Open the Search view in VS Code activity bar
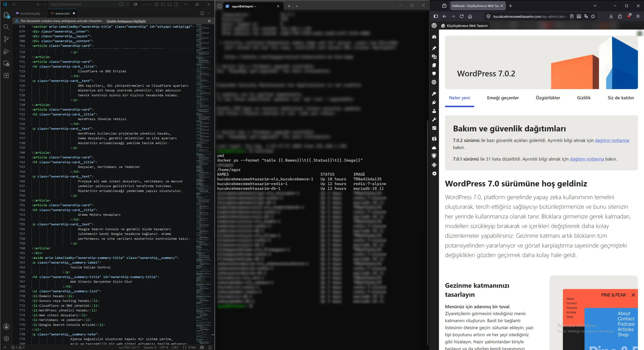 click(x=6, y=27)
